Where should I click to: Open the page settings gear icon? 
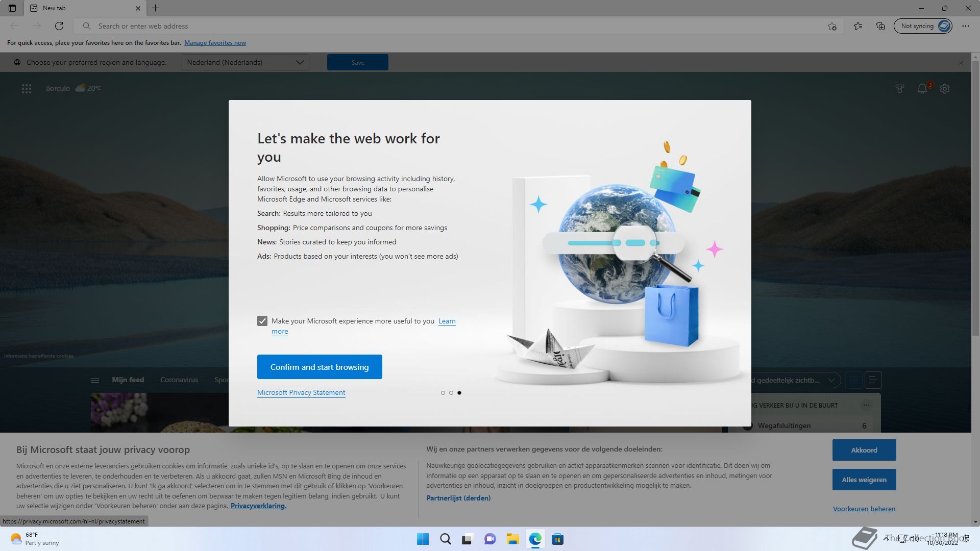point(945,89)
